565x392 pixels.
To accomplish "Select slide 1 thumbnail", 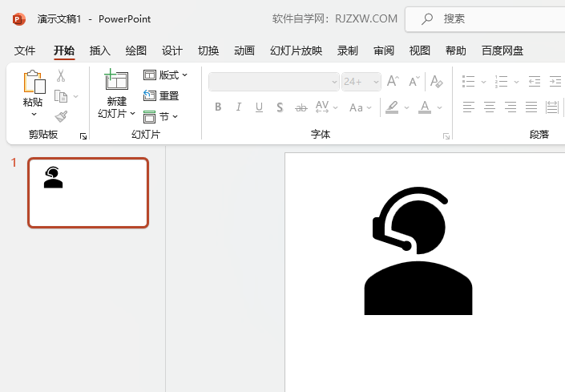I will click(x=88, y=192).
